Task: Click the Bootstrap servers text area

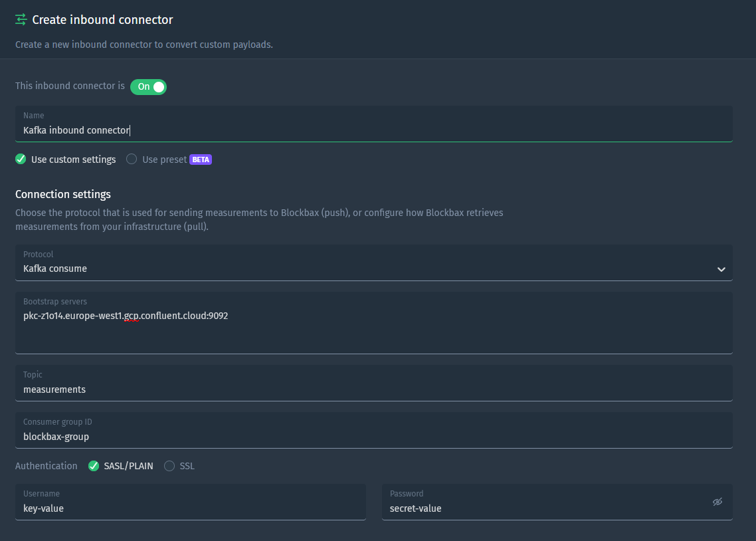Action: click(373, 323)
